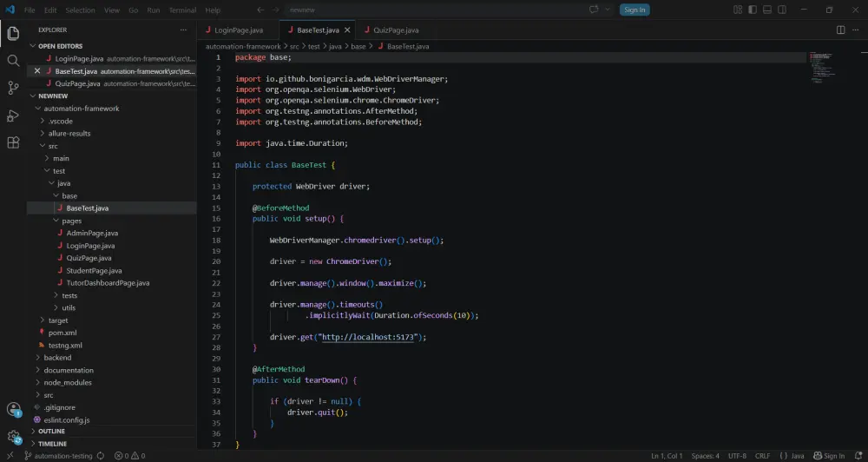Close BaseTest.java in Open Editors list
Viewport: 868px width, 462px height.
[x=37, y=71]
